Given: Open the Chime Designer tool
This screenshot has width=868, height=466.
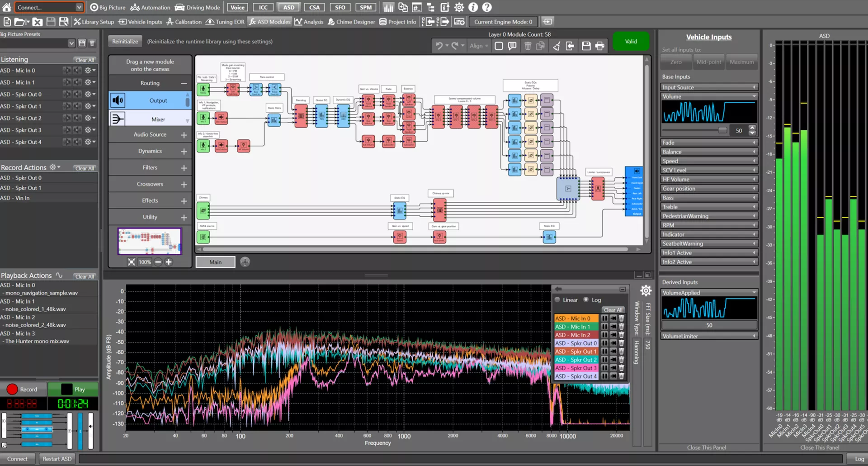Looking at the screenshot, I should click(351, 21).
